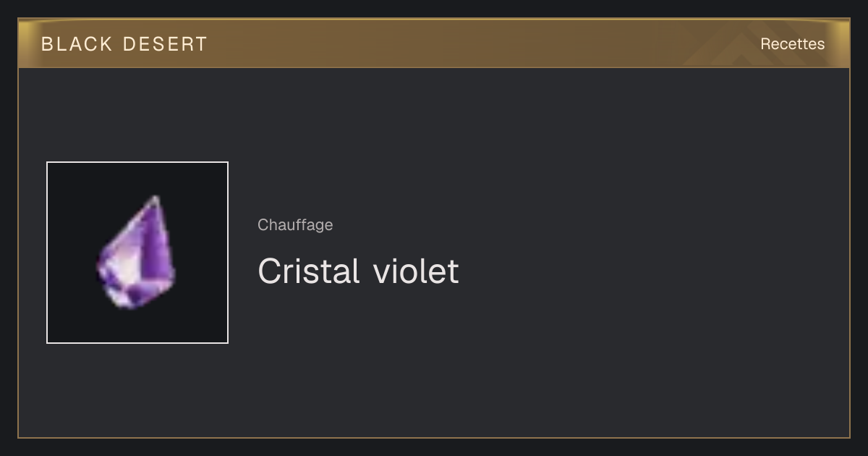
Task: Click the pointed tip of the crystal
Action: [x=155, y=199]
